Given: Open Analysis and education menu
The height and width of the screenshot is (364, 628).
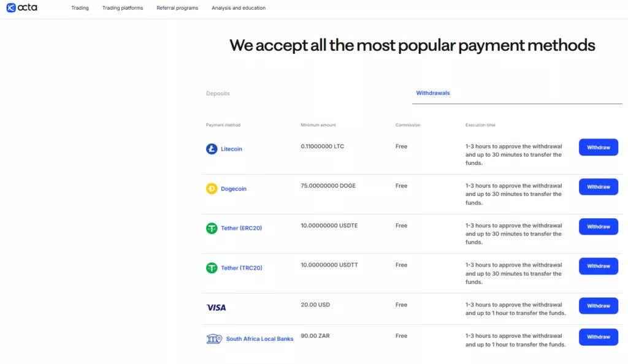Looking at the screenshot, I should (239, 8).
